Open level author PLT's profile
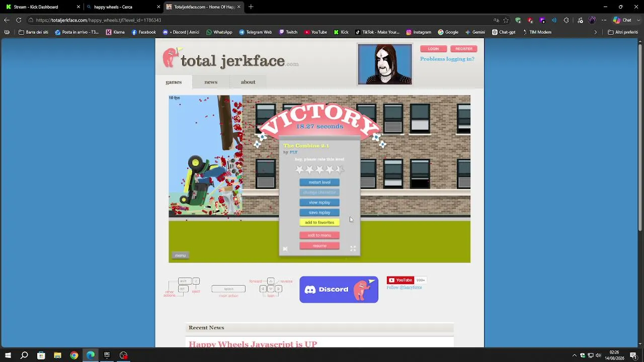 [x=293, y=152]
